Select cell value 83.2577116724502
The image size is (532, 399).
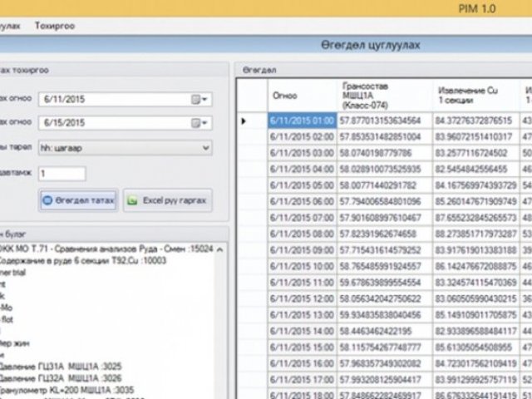click(476, 153)
